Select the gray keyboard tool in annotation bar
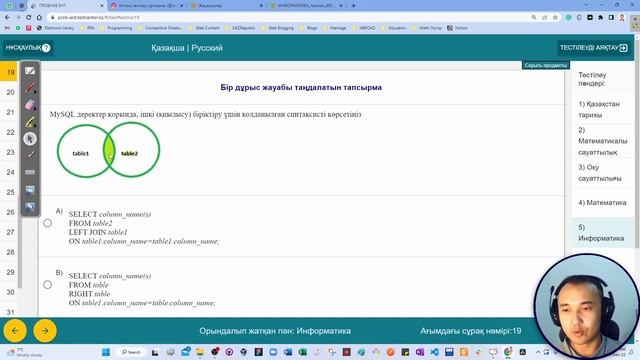This screenshot has width=640, height=360. point(30,172)
